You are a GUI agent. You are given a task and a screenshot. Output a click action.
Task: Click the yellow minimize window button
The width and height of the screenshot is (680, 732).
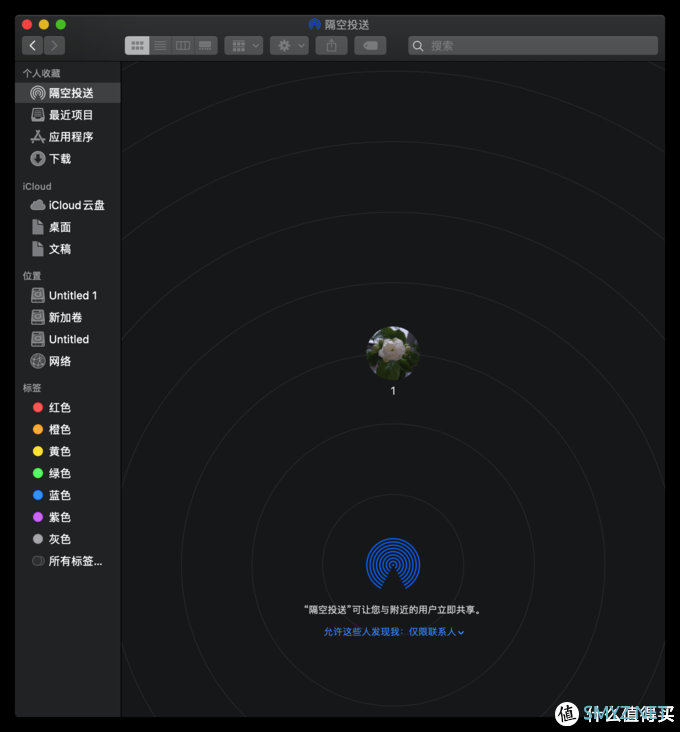tap(44, 24)
